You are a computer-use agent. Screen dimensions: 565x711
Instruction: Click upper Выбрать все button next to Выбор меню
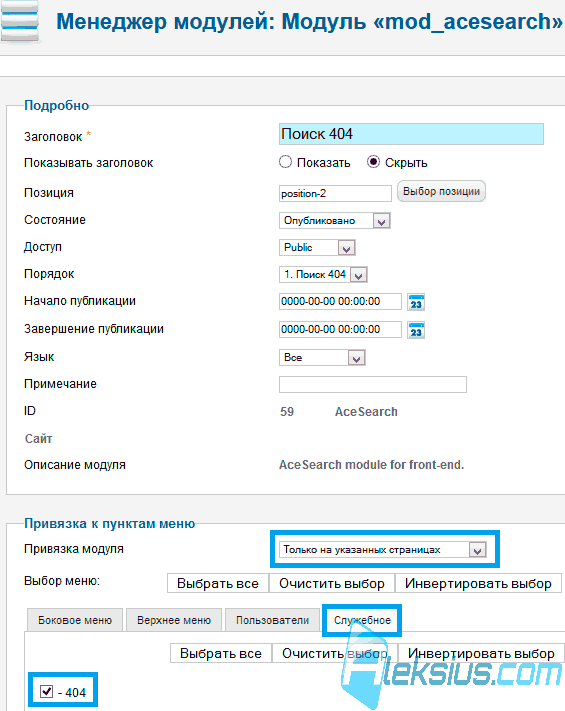click(x=218, y=583)
